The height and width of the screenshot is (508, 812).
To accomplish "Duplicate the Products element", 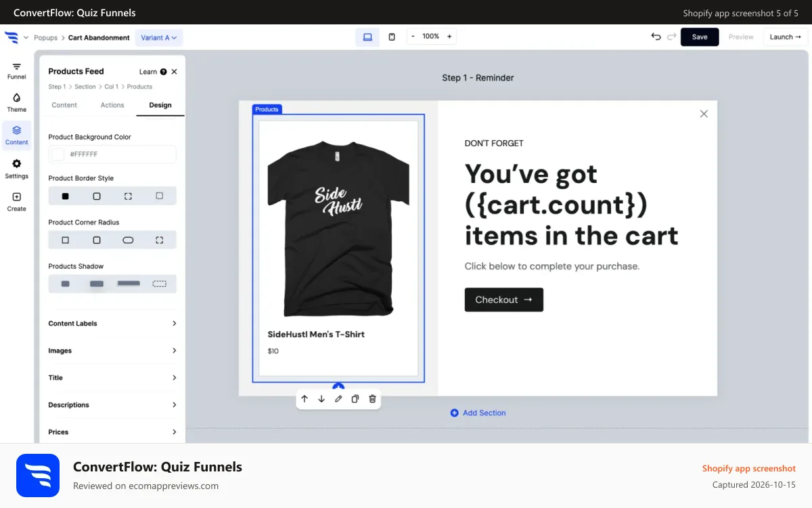I will [x=355, y=399].
